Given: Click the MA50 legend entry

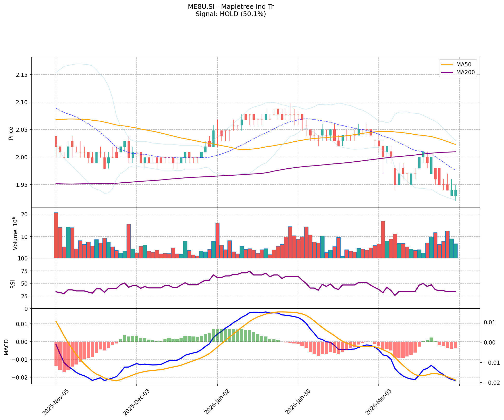Looking at the screenshot, I should pyautogui.click(x=463, y=64).
